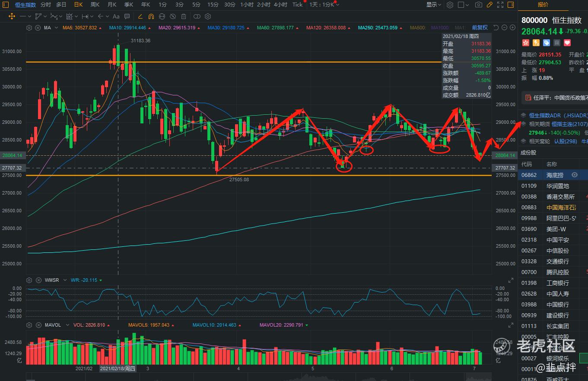
Task: Choose the straight line drawing tool
Action: coord(23,16)
